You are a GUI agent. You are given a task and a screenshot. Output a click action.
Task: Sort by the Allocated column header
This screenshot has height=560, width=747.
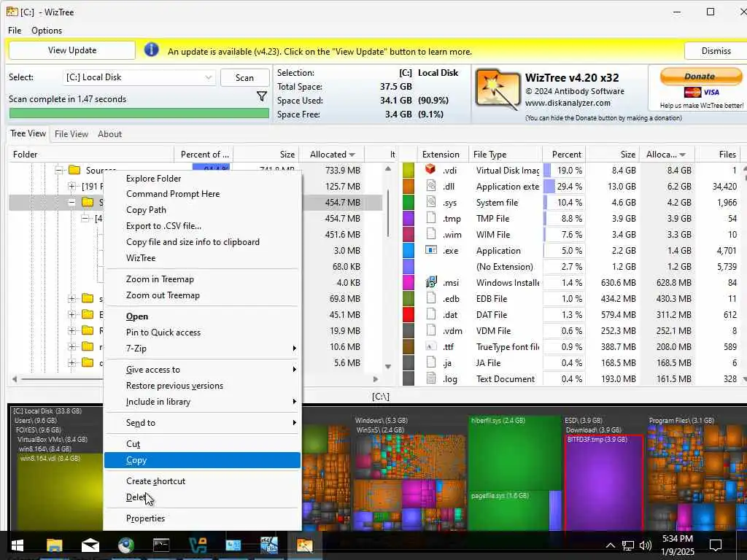[x=333, y=155]
